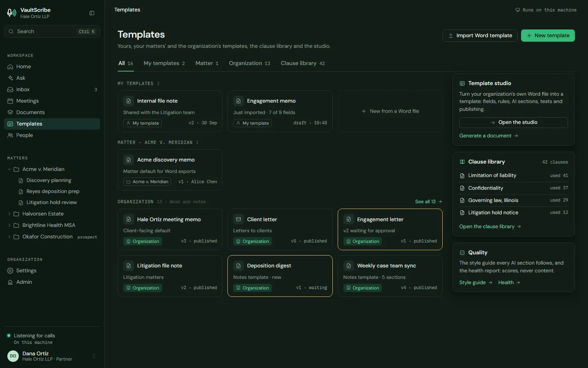Open the Discovery planning document
This screenshot has width=588, height=368.
(x=49, y=180)
